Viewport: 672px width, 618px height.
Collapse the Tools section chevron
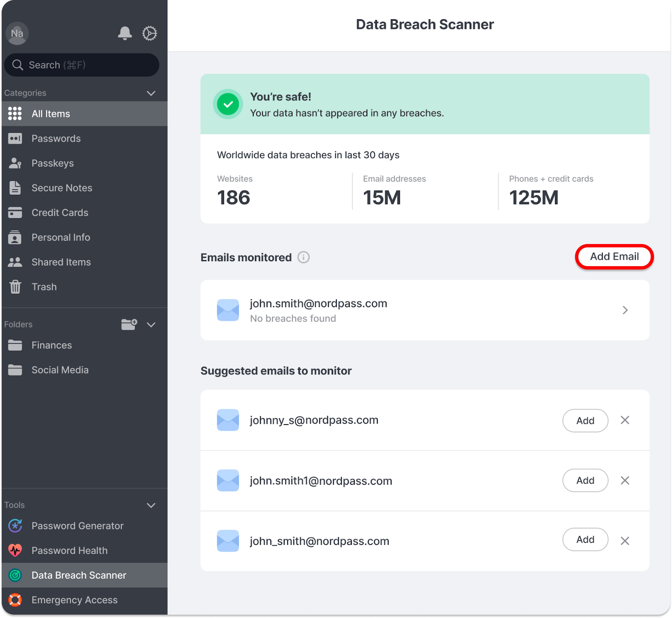pyautogui.click(x=151, y=505)
